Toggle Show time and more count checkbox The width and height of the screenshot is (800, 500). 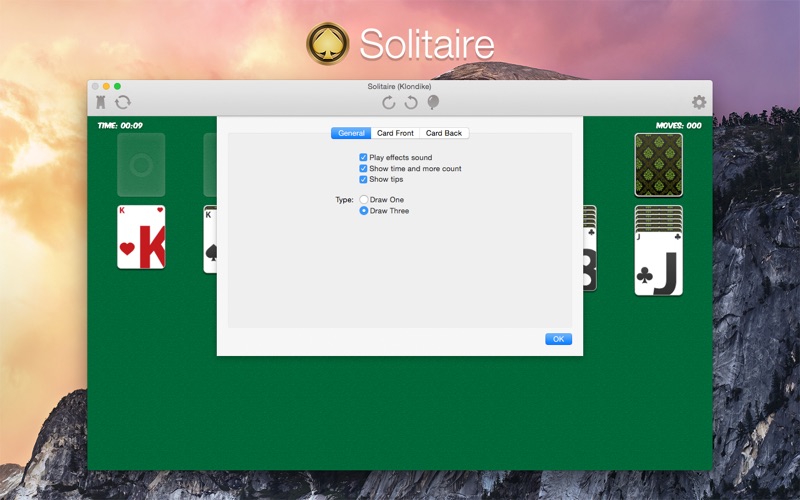pyautogui.click(x=363, y=168)
